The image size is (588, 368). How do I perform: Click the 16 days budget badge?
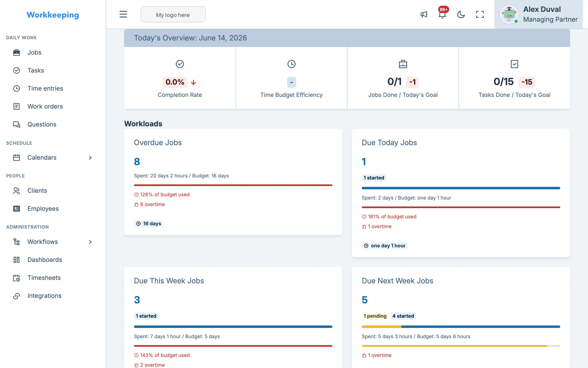click(x=148, y=223)
